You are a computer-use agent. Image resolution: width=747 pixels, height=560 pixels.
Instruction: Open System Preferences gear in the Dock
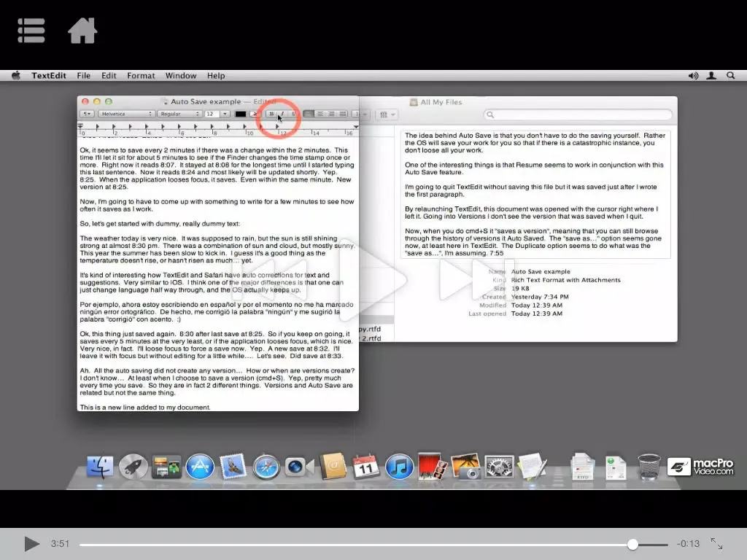499,467
